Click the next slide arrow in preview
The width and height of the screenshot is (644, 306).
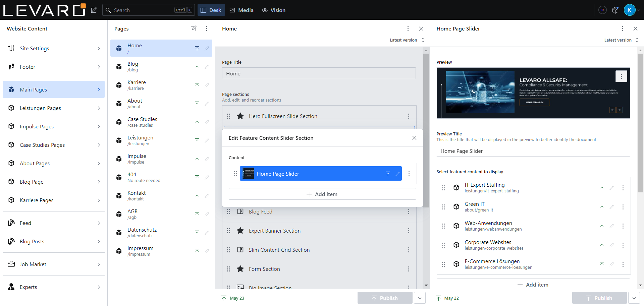coord(619,110)
